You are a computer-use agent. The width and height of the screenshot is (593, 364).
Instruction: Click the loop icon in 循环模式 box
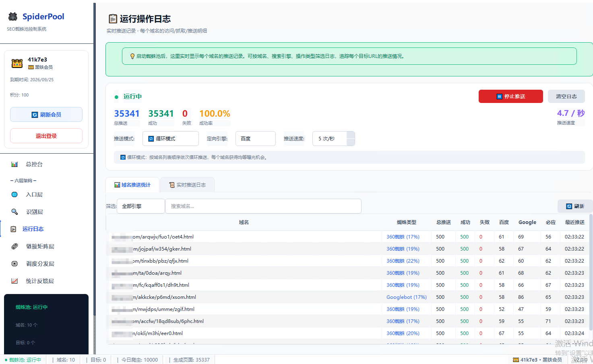(x=151, y=139)
